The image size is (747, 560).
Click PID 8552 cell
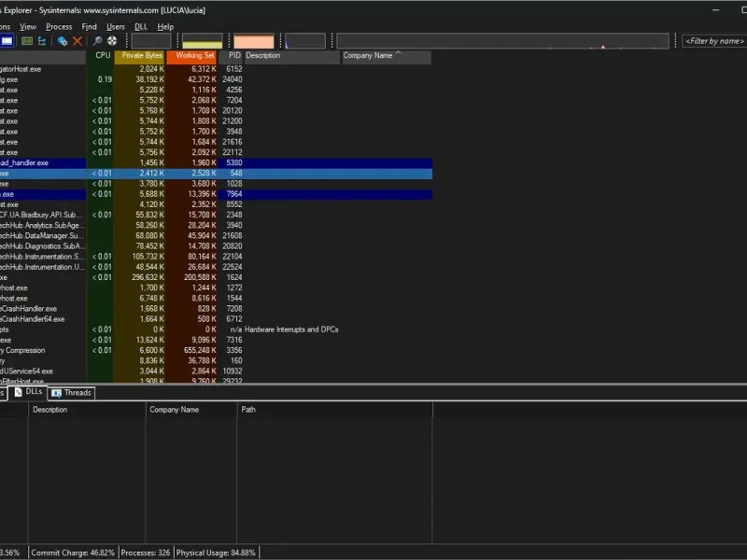pyautogui.click(x=234, y=204)
